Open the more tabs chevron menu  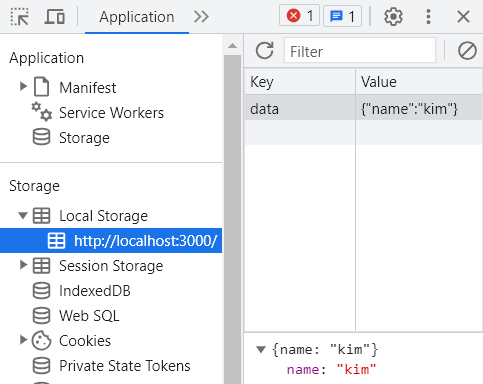[201, 17]
